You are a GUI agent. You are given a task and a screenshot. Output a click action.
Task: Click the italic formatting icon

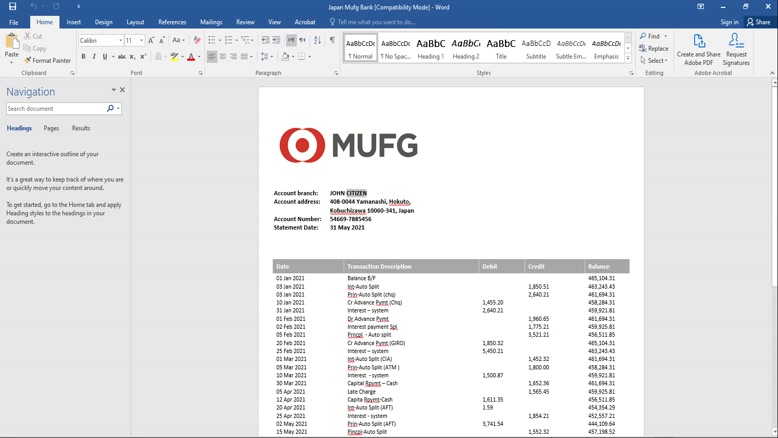click(x=94, y=57)
